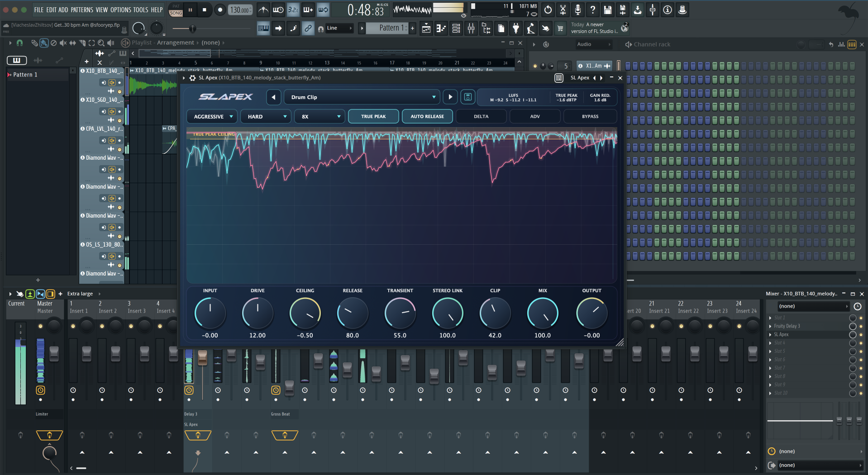
Task: Toggle the countdown before recording icon
Action: [293, 9]
